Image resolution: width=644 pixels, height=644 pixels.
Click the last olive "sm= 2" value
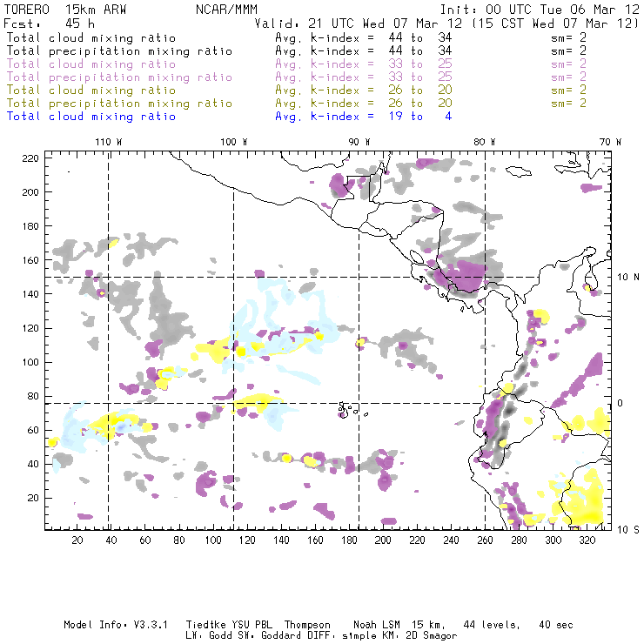pyautogui.click(x=569, y=104)
